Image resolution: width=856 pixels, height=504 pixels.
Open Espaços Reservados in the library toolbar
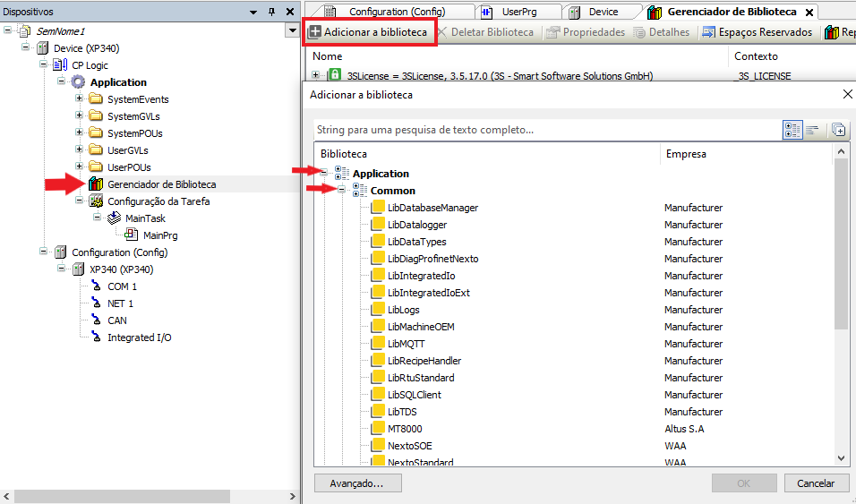coord(758,32)
